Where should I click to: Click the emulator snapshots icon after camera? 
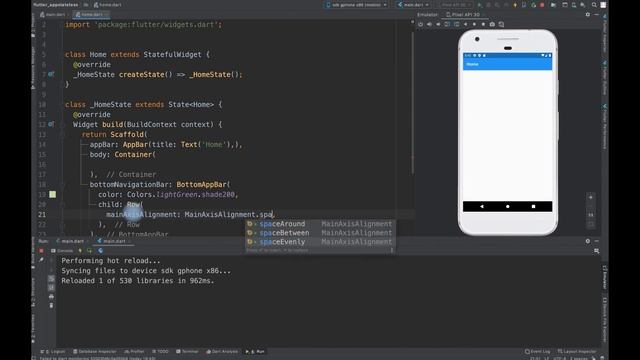coord(501,24)
